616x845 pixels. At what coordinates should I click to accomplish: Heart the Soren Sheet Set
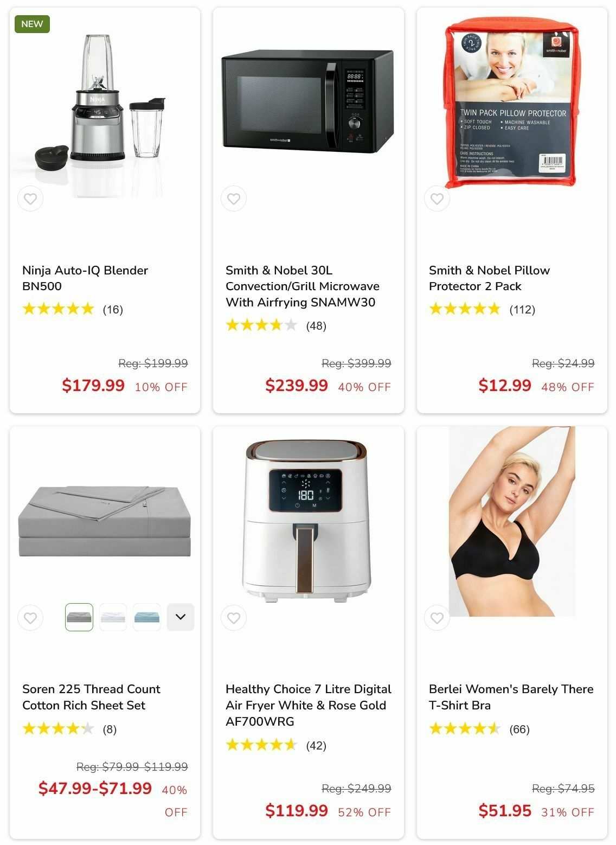(x=30, y=618)
